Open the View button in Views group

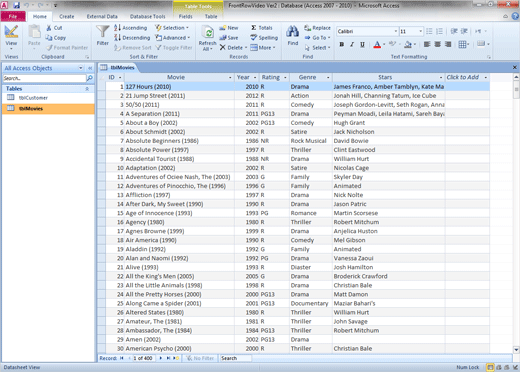pyautogui.click(x=11, y=37)
